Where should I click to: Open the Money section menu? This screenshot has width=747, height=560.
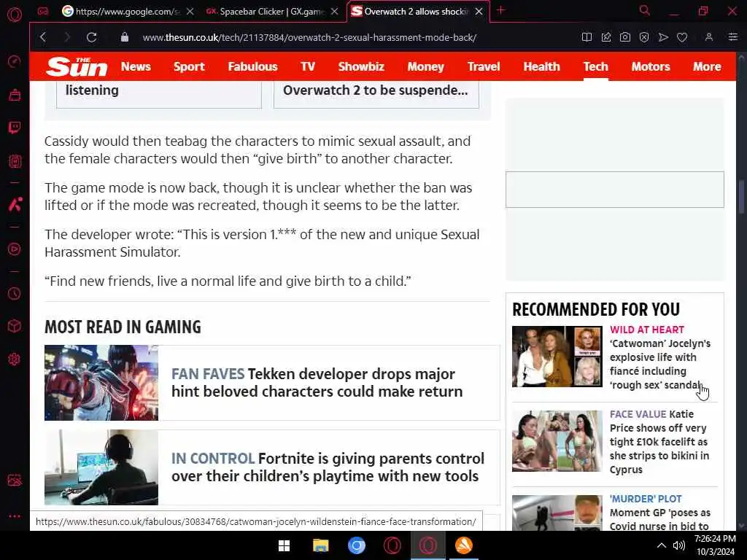(425, 66)
